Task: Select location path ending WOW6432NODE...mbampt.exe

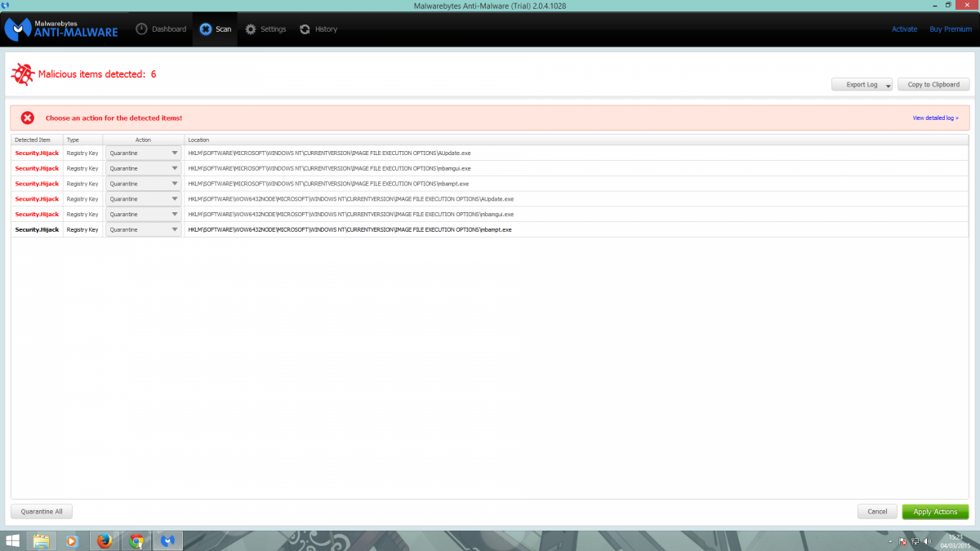Action: (x=350, y=230)
